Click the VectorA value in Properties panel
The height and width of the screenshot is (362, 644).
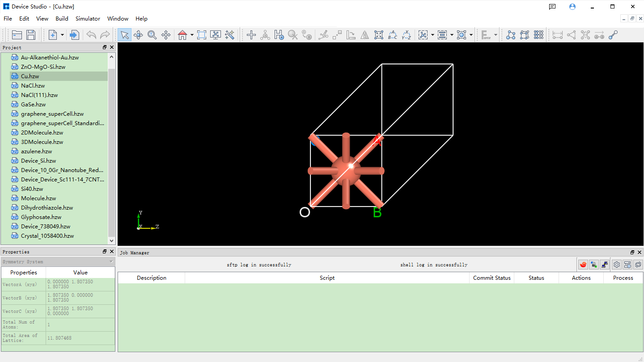80,284
